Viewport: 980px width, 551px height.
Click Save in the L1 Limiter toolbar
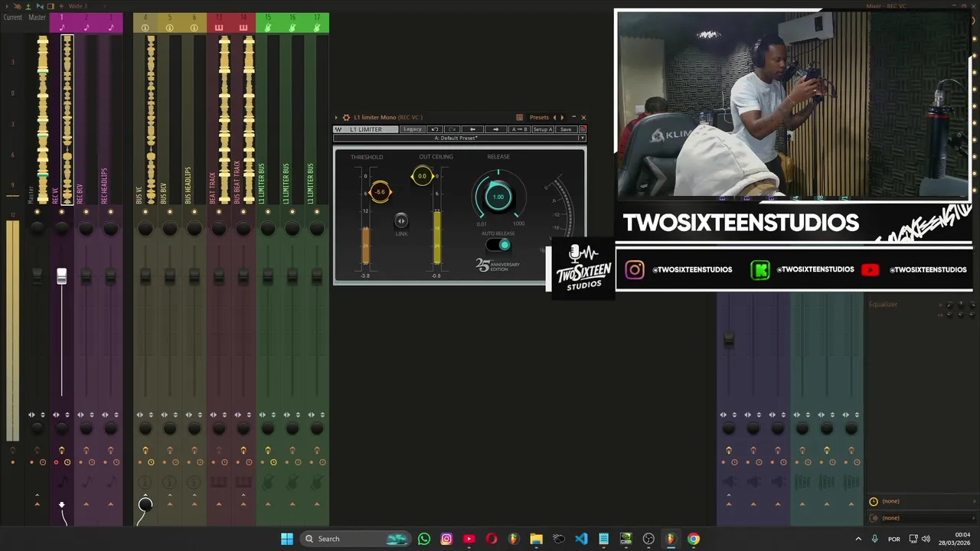tap(566, 129)
